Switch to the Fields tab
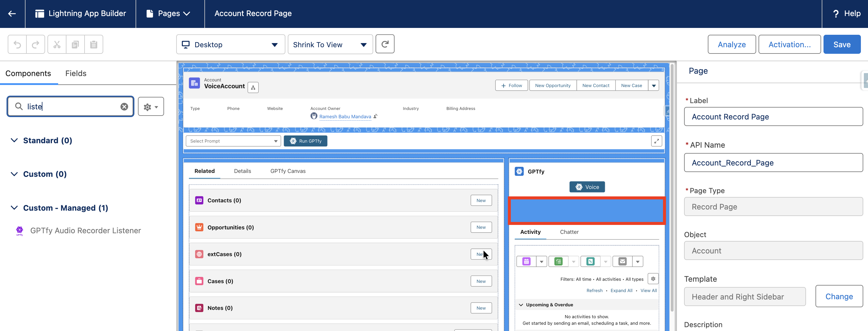The image size is (868, 331). click(76, 73)
